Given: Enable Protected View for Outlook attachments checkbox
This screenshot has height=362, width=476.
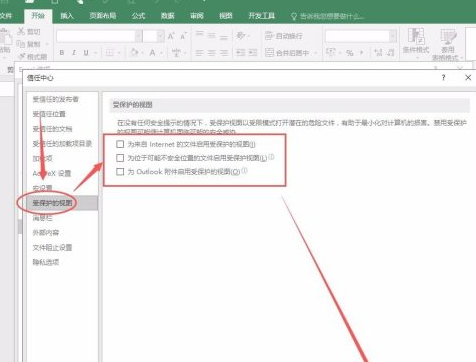Looking at the screenshot, I should tap(120, 172).
